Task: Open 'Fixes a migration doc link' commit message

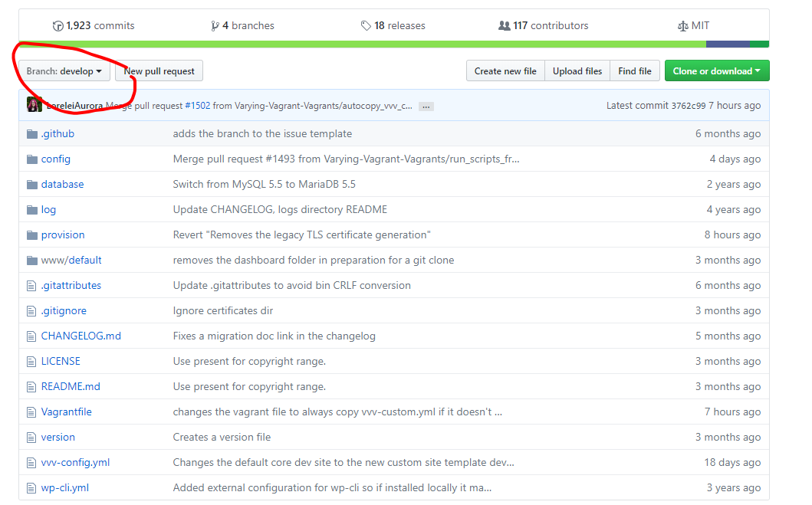Action: tap(274, 336)
